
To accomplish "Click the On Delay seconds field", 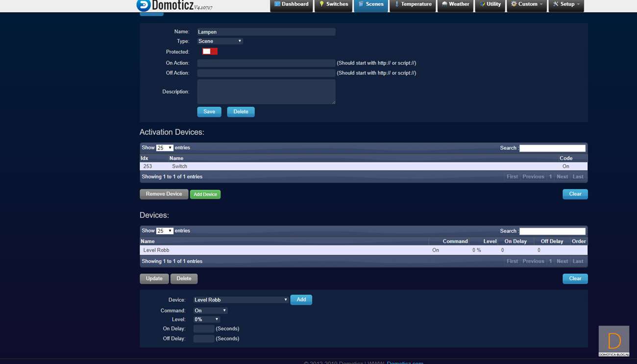I will pos(204,329).
